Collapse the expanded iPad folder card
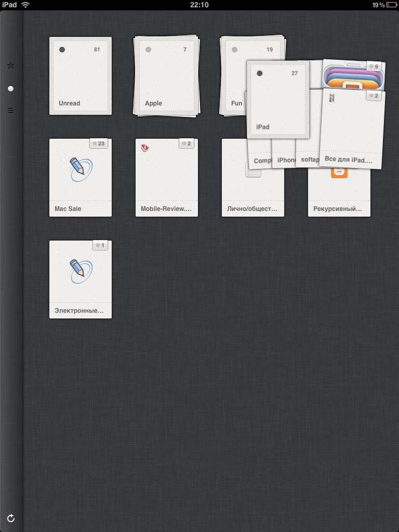Screen dimensions: 399x532 [278, 100]
